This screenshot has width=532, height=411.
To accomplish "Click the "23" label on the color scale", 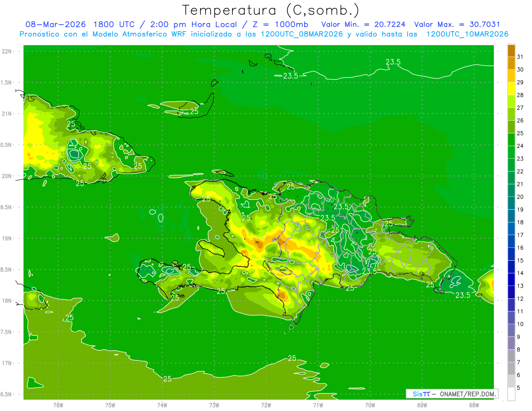I will coord(520,159).
